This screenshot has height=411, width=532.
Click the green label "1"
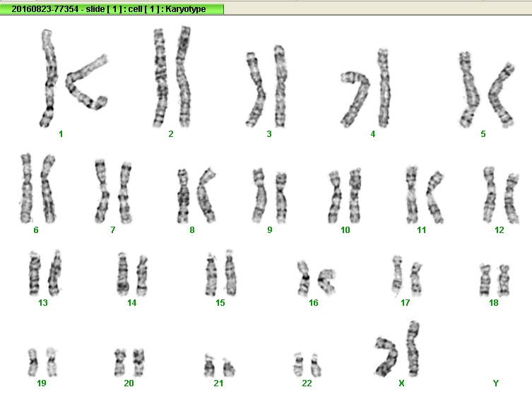(x=61, y=134)
